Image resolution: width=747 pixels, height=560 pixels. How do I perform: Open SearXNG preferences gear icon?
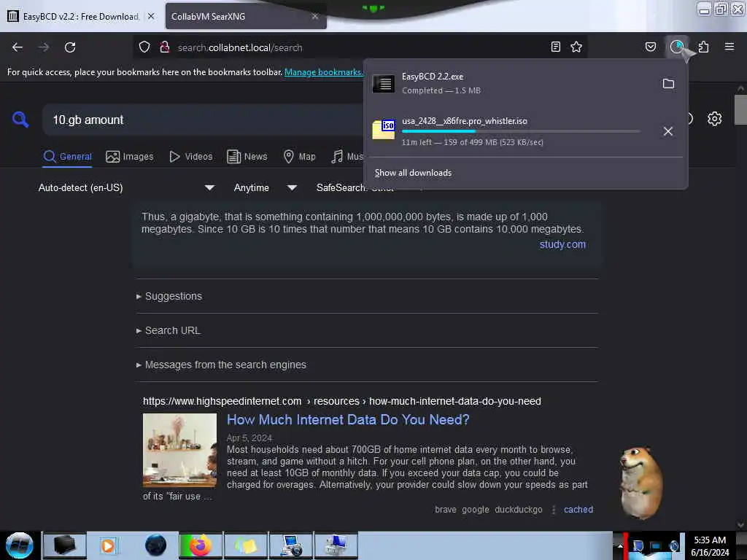click(714, 119)
